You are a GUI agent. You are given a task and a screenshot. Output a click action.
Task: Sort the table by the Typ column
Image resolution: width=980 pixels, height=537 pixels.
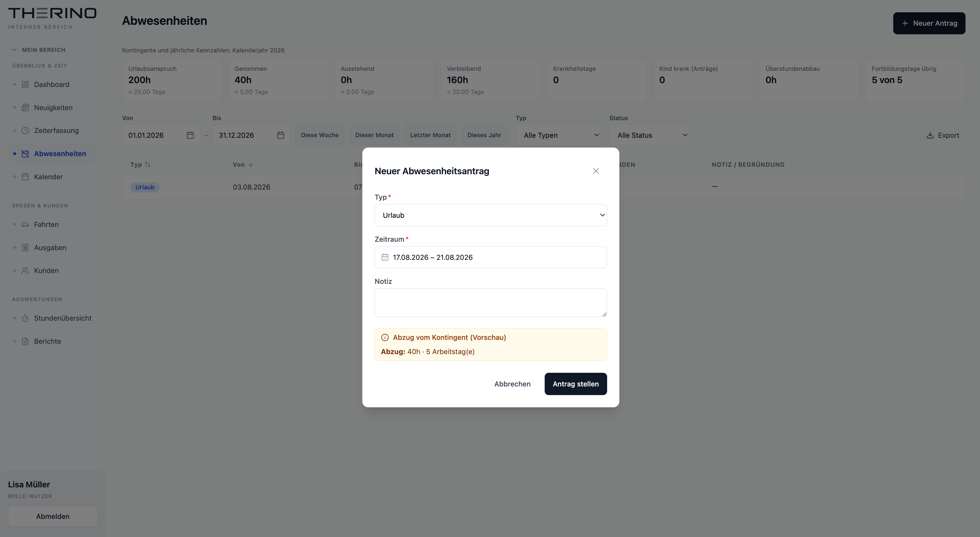point(140,165)
